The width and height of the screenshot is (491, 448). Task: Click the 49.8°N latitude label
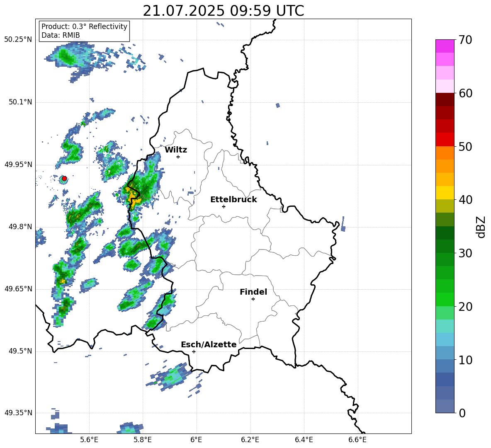click(x=20, y=227)
